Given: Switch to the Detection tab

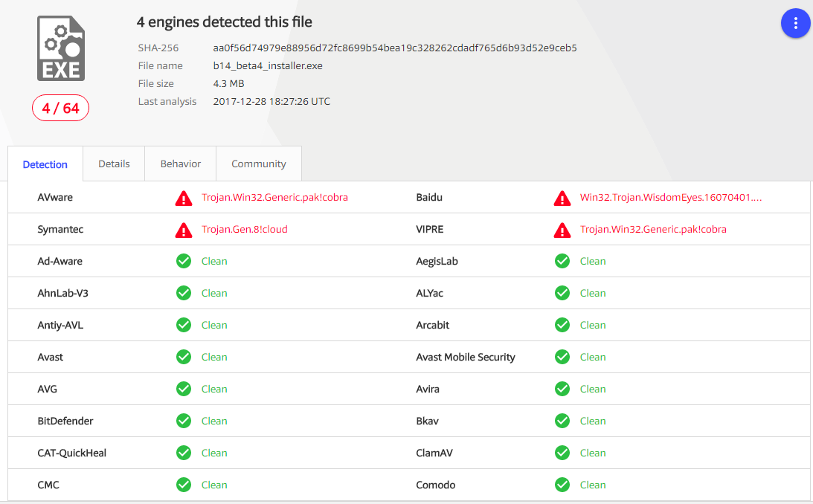Looking at the screenshot, I should 45,164.
